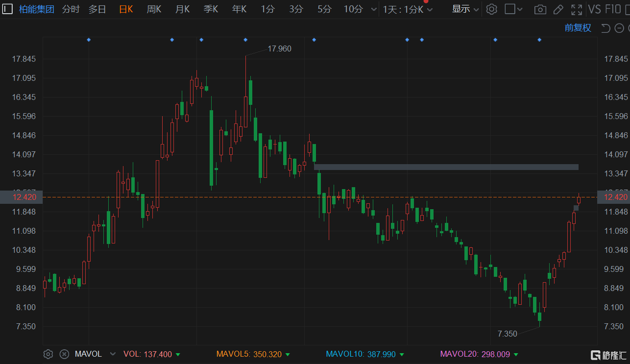This screenshot has width=630, height=364.
Task: Change 前复权 price adjustment mode
Action: coord(578,28)
